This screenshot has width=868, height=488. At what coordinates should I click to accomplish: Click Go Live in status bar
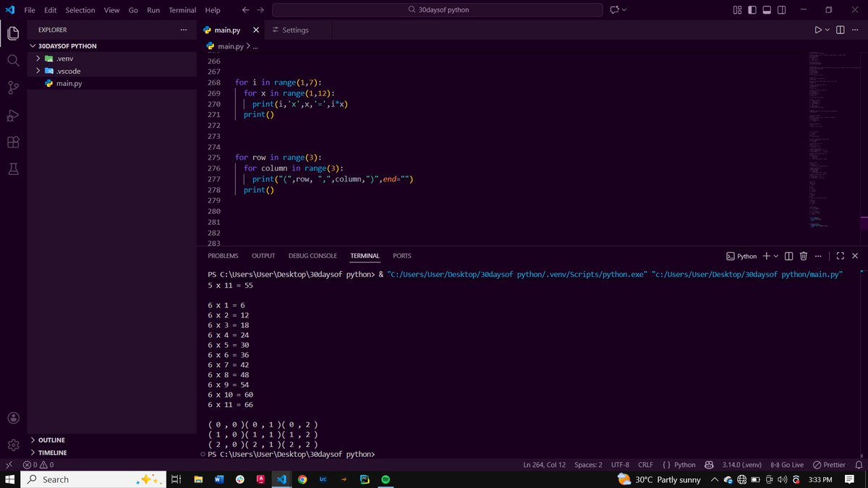click(788, 465)
